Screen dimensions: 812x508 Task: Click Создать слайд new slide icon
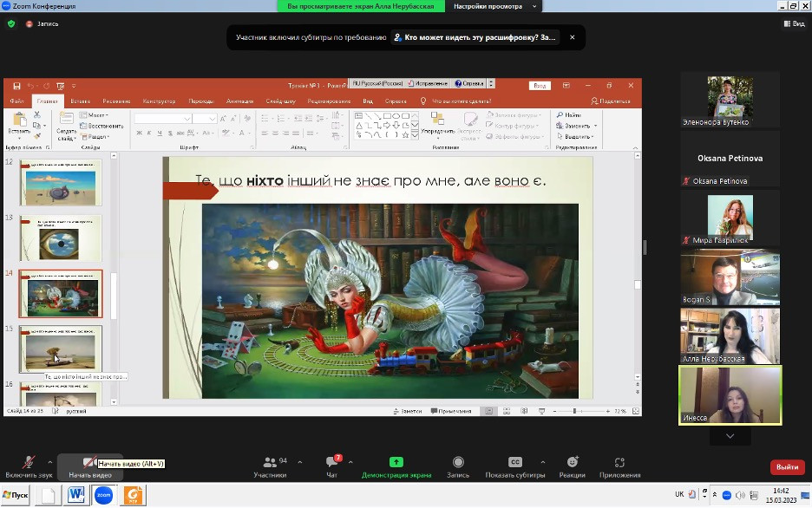[x=66, y=119]
